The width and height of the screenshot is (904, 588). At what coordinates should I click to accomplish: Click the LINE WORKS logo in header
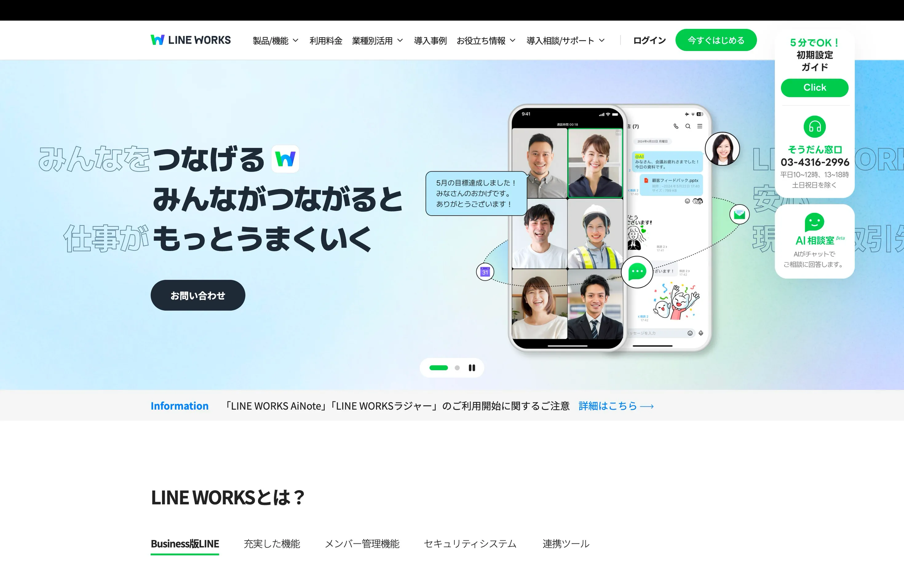pyautogui.click(x=191, y=40)
